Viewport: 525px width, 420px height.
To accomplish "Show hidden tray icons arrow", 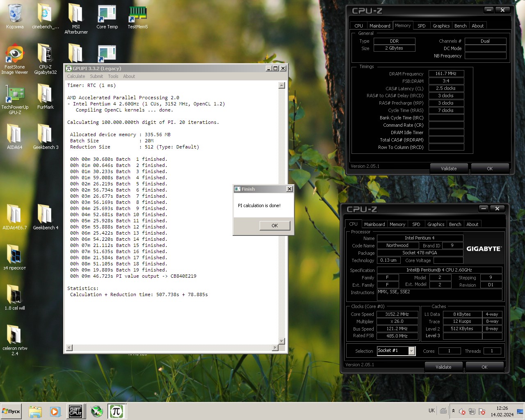I will (453, 411).
